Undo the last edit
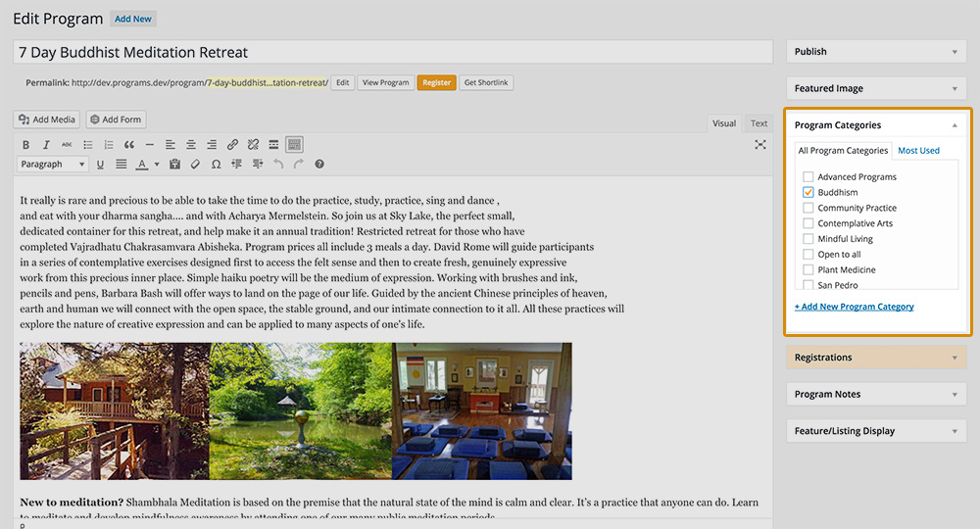 point(278,165)
